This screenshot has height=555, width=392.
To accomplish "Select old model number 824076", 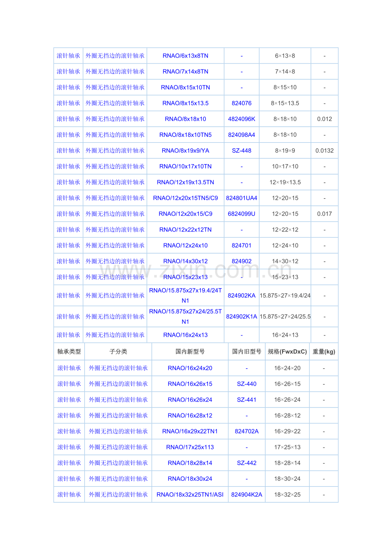I will 242,103.
